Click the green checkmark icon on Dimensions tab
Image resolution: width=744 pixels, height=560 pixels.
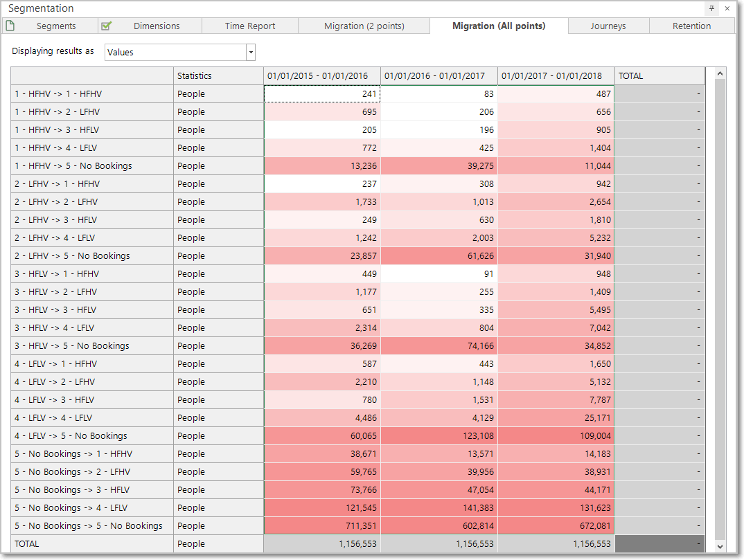[x=107, y=26]
